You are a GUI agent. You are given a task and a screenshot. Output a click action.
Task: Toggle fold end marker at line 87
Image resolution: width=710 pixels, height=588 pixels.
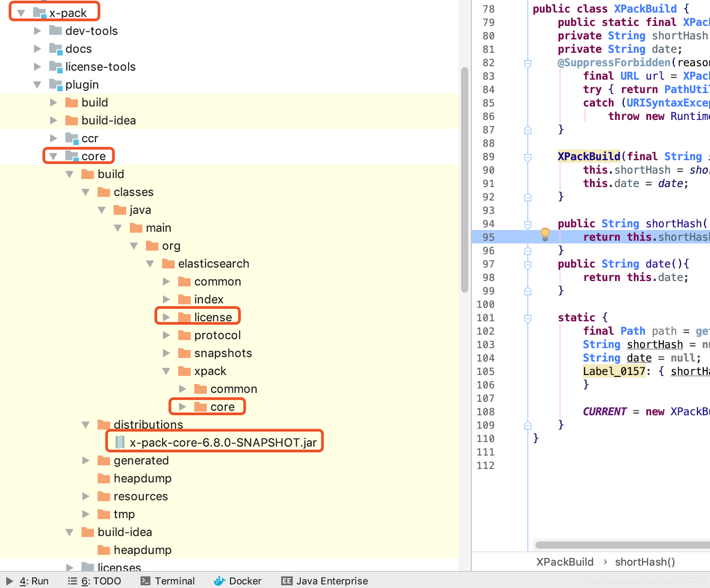[x=528, y=130]
